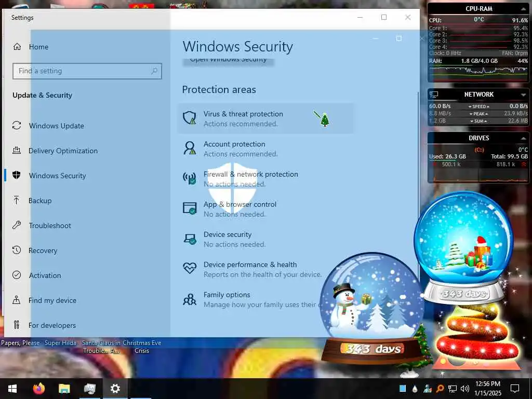
Task: Select Windows Update in sidebar
Action: point(56,126)
